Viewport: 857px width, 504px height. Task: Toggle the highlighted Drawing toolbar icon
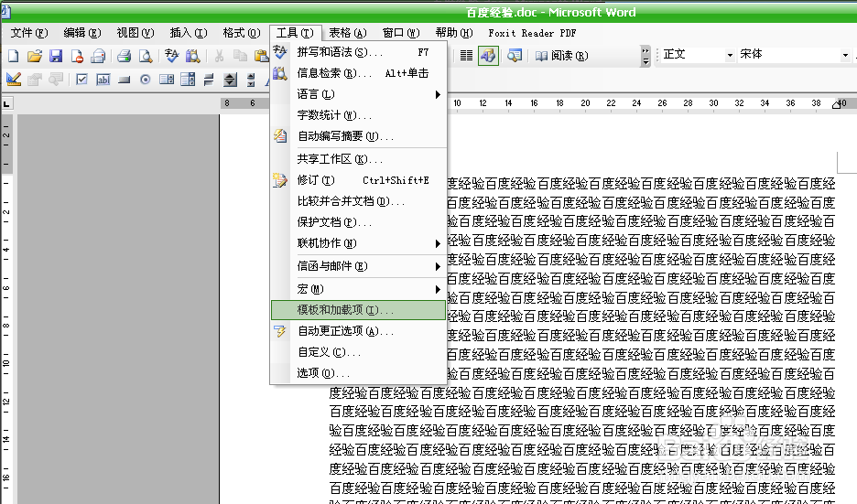[x=488, y=56]
